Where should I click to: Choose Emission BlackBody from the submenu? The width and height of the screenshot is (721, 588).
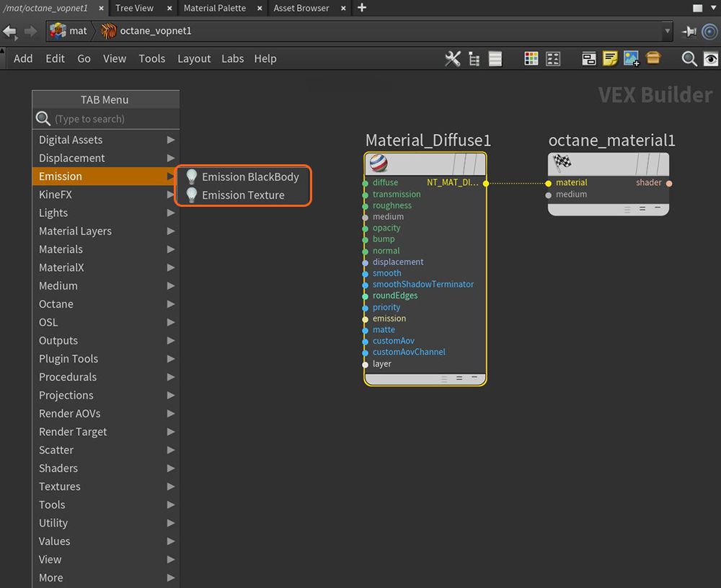coord(249,177)
